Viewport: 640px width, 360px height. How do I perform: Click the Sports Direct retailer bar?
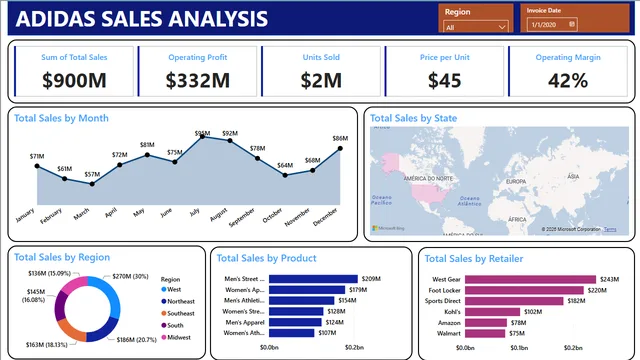pos(514,301)
